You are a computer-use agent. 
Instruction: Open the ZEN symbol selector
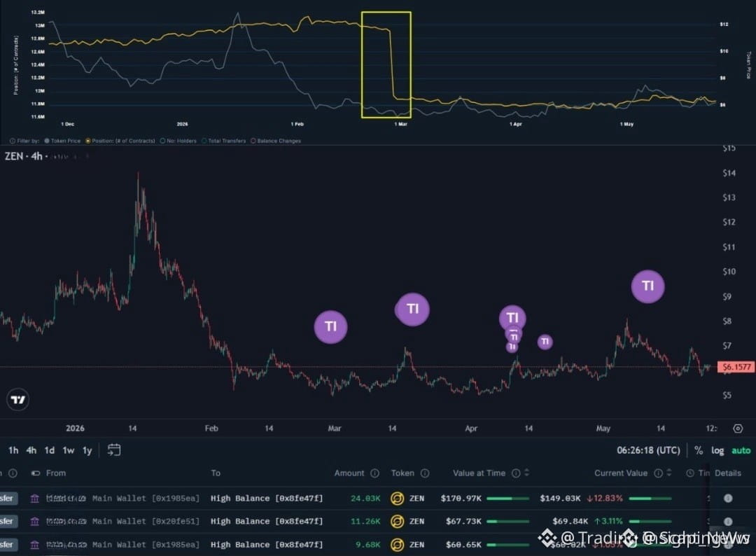pyautogui.click(x=14, y=156)
